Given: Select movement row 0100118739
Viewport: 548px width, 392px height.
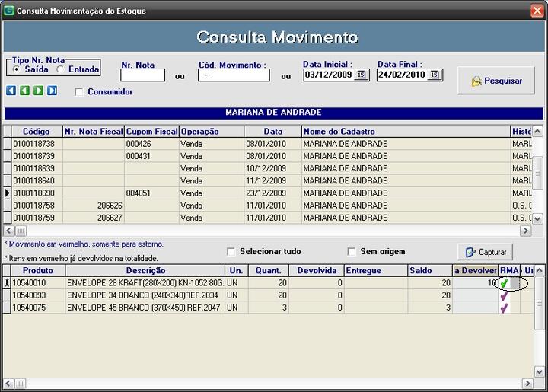Looking at the screenshot, I should point(267,156).
